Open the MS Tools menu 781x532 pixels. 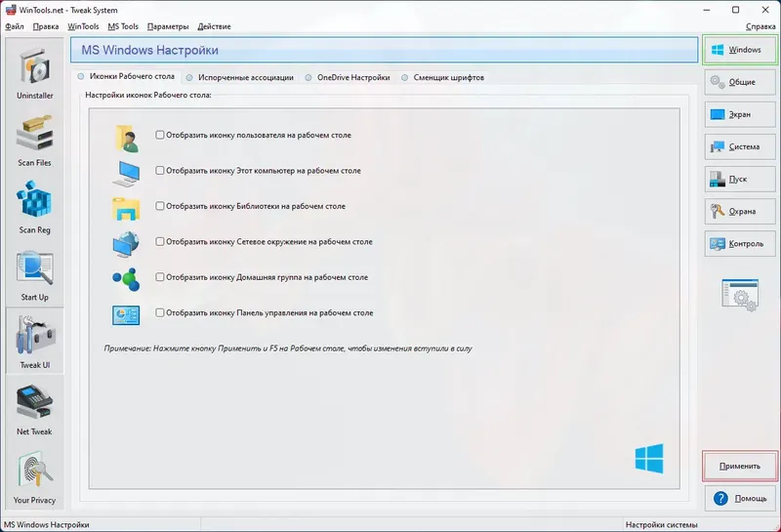pos(123,26)
